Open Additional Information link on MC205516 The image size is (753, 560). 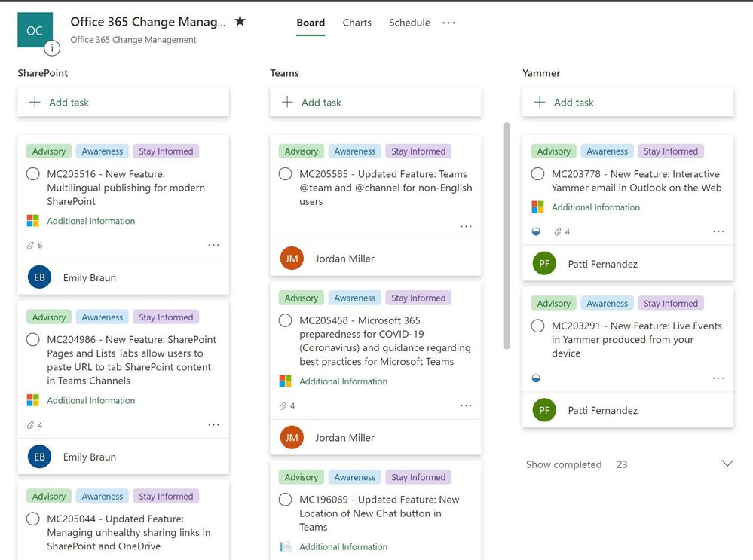click(90, 221)
